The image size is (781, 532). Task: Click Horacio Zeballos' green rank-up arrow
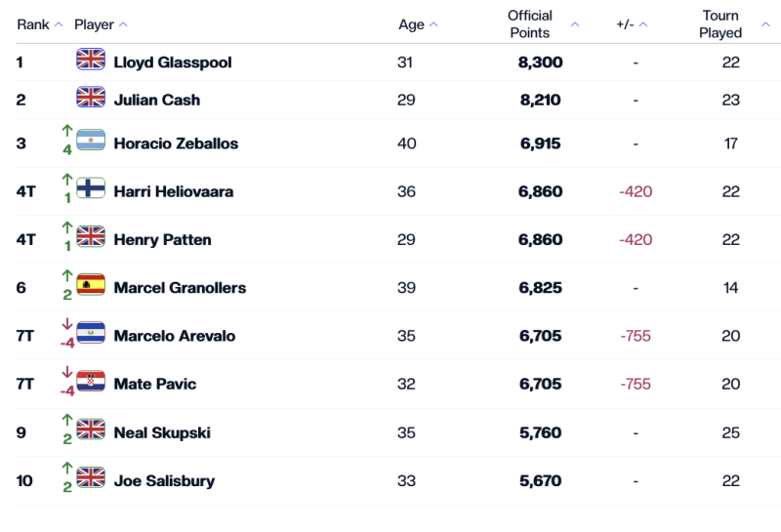point(67,131)
